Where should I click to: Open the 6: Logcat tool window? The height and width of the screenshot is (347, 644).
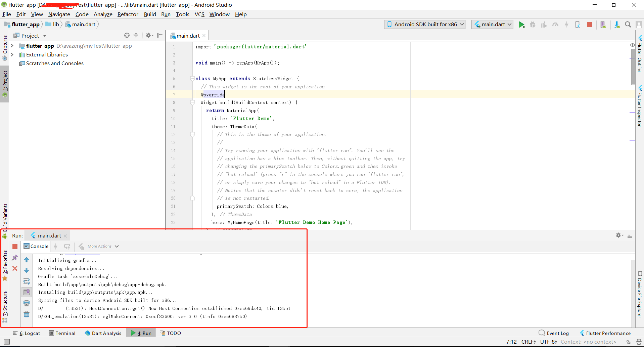pos(27,333)
